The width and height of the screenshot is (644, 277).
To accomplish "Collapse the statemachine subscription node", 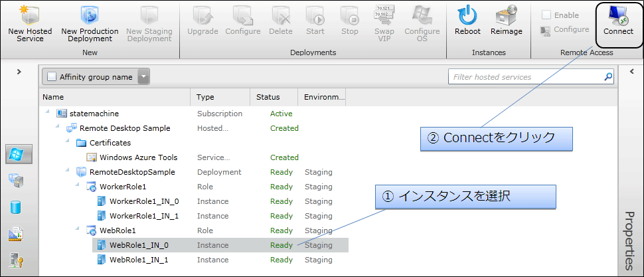I will [x=47, y=112].
